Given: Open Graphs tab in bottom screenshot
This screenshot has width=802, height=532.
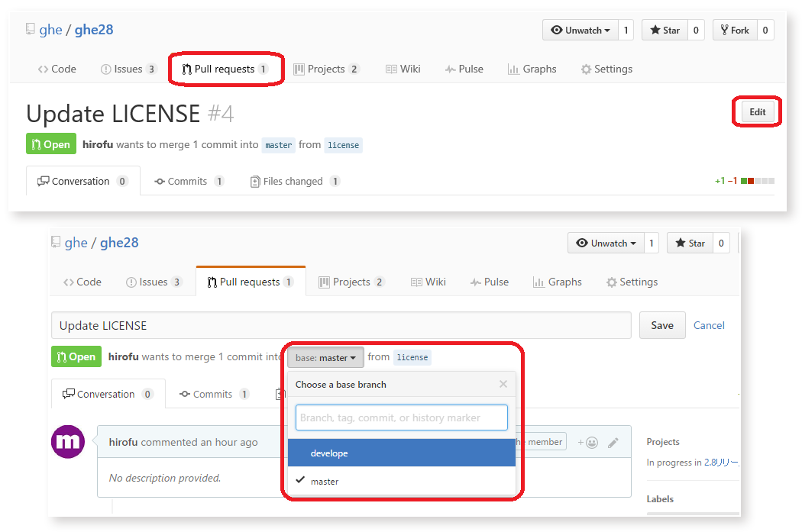Looking at the screenshot, I should coord(557,282).
